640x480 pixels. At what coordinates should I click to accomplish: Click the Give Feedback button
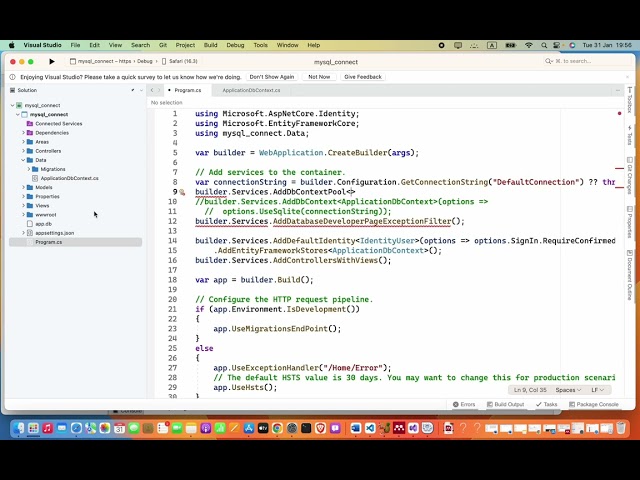(363, 77)
